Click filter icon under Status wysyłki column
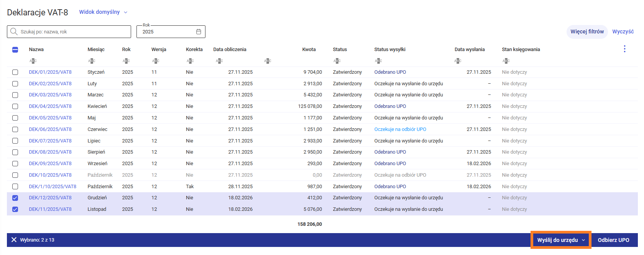Viewport: 644px width, 255px height. click(378, 61)
